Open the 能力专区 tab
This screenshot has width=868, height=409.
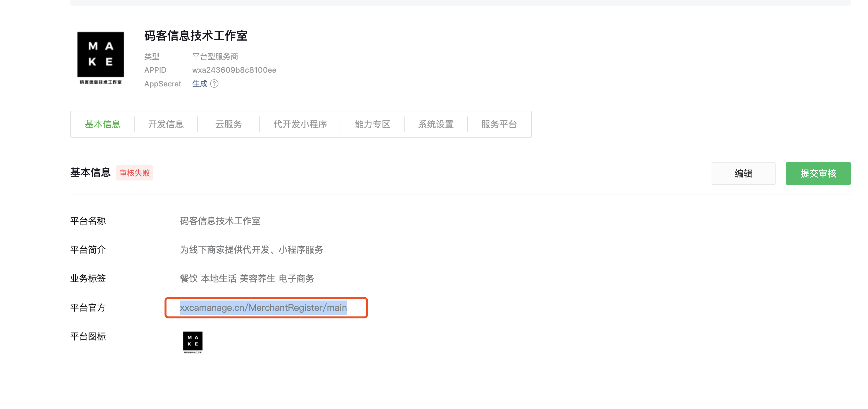tap(372, 124)
